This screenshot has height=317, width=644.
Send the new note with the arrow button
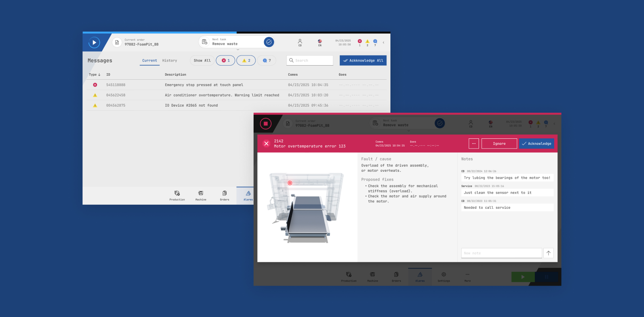click(549, 253)
